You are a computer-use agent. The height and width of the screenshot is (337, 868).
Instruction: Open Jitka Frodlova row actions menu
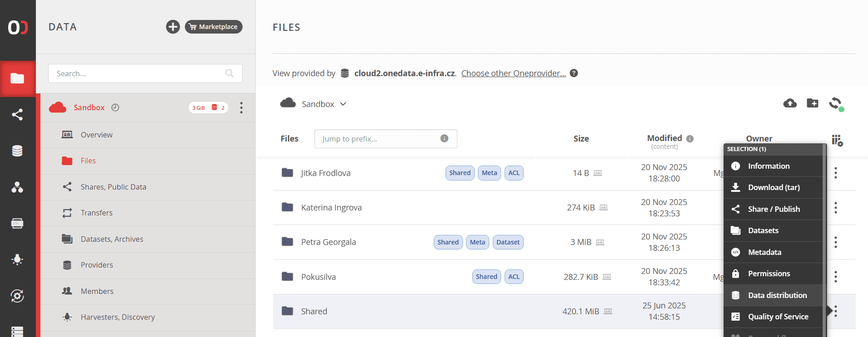[836, 173]
